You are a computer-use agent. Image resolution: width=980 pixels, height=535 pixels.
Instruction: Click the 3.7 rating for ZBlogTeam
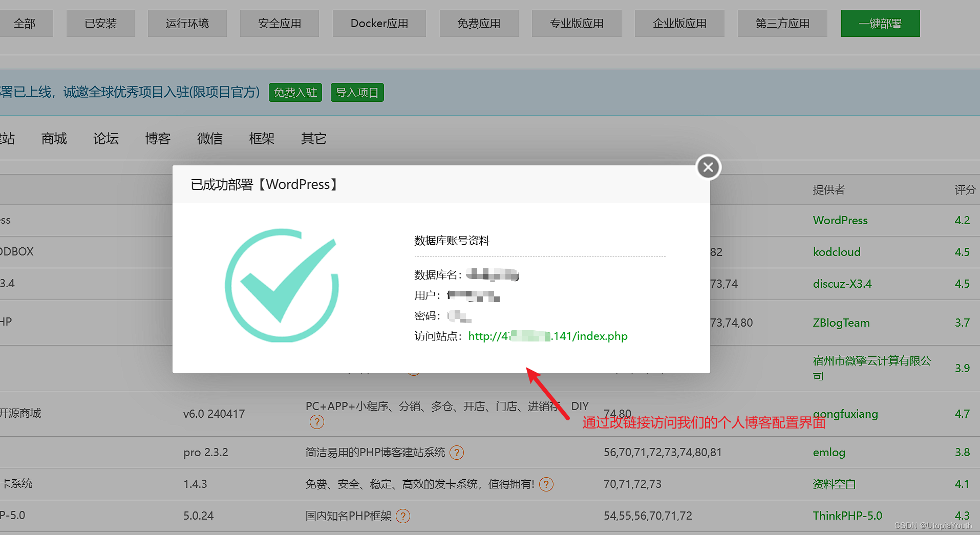point(962,323)
